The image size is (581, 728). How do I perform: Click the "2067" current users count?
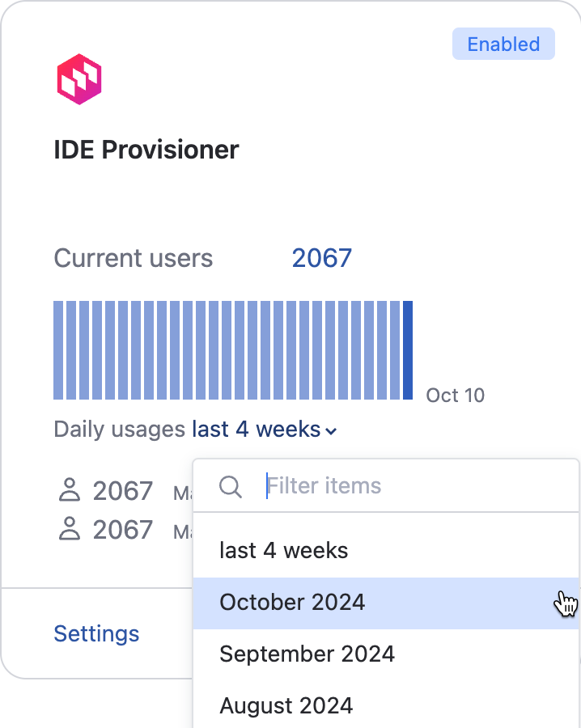(321, 258)
